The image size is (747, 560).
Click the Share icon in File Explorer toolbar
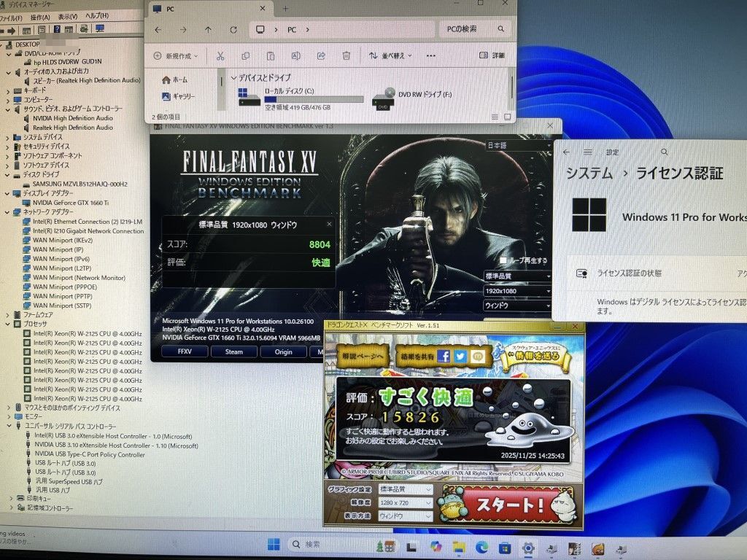[321, 55]
